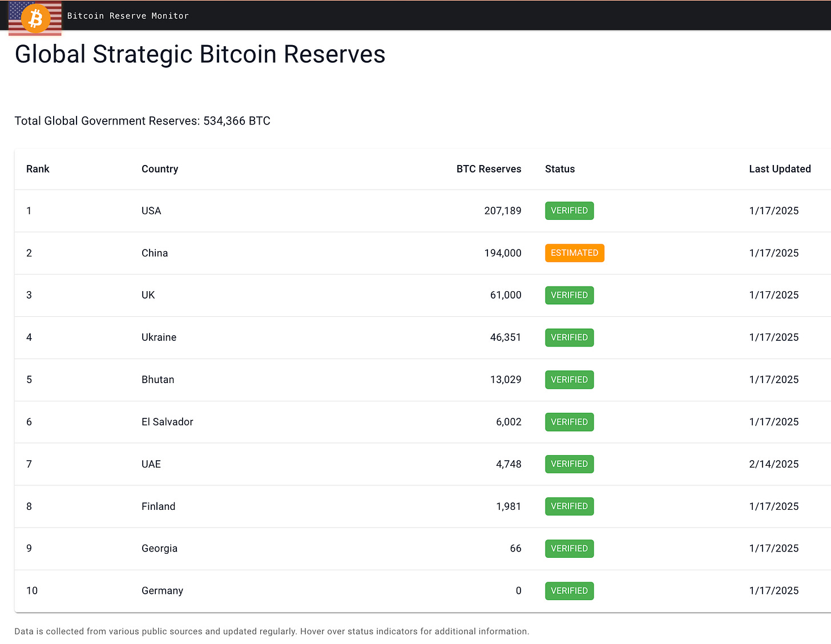Click the VERIFIED badge in UK row

tap(569, 295)
